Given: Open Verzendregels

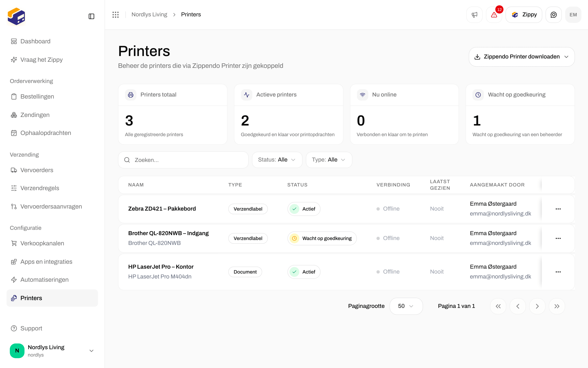Looking at the screenshot, I should (52, 188).
